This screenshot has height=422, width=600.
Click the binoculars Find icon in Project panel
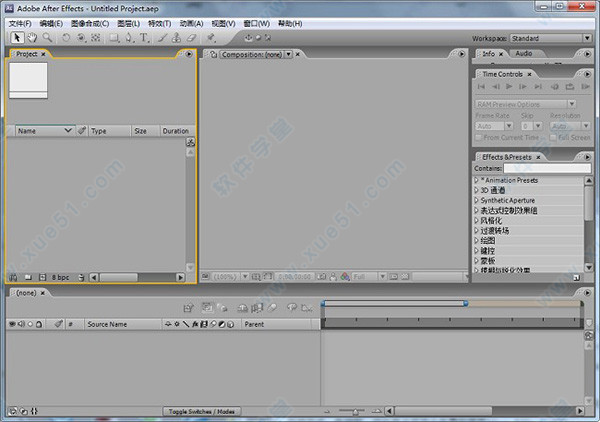coord(13,277)
